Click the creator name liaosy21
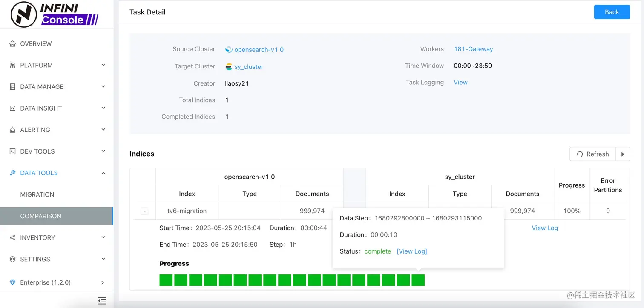 (x=237, y=83)
